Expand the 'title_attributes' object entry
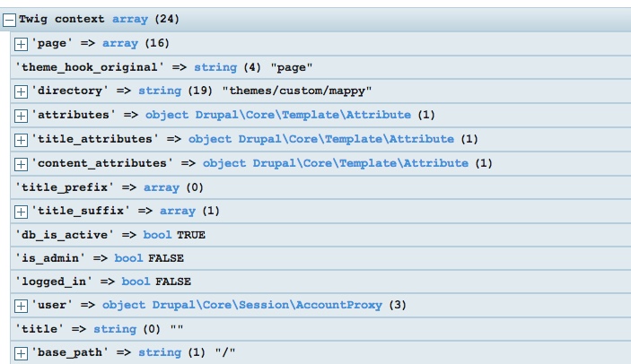Screen dimensions: 631x364 tap(21, 140)
